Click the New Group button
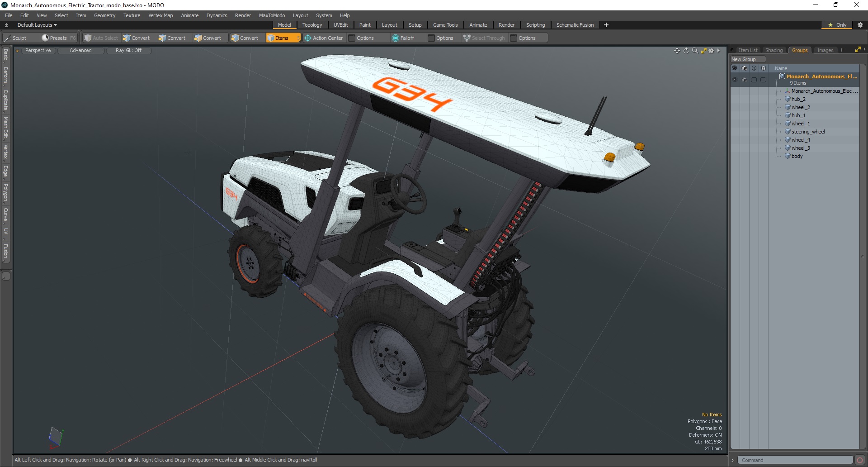Screen dimensions: 868x467 748,59
